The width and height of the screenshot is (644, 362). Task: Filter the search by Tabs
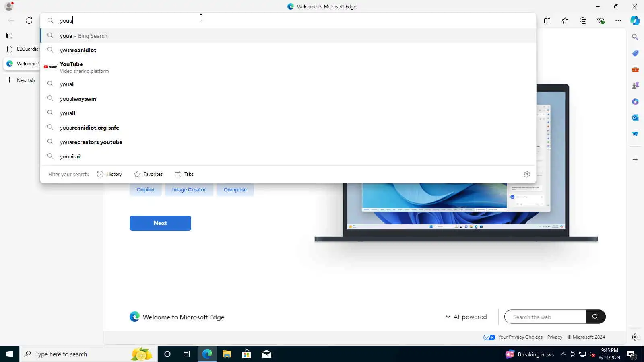tap(184, 174)
